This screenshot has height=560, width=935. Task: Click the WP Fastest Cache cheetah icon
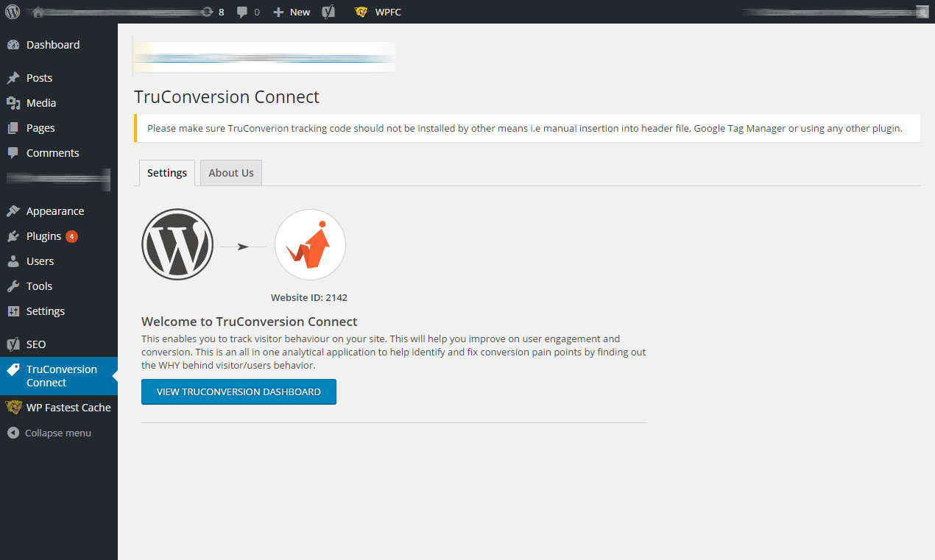click(x=13, y=408)
